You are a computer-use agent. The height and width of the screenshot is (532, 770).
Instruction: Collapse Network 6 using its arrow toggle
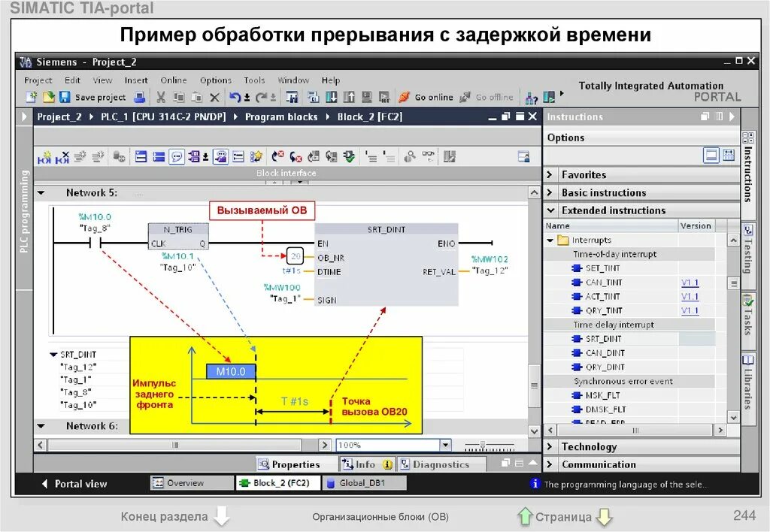point(41,426)
